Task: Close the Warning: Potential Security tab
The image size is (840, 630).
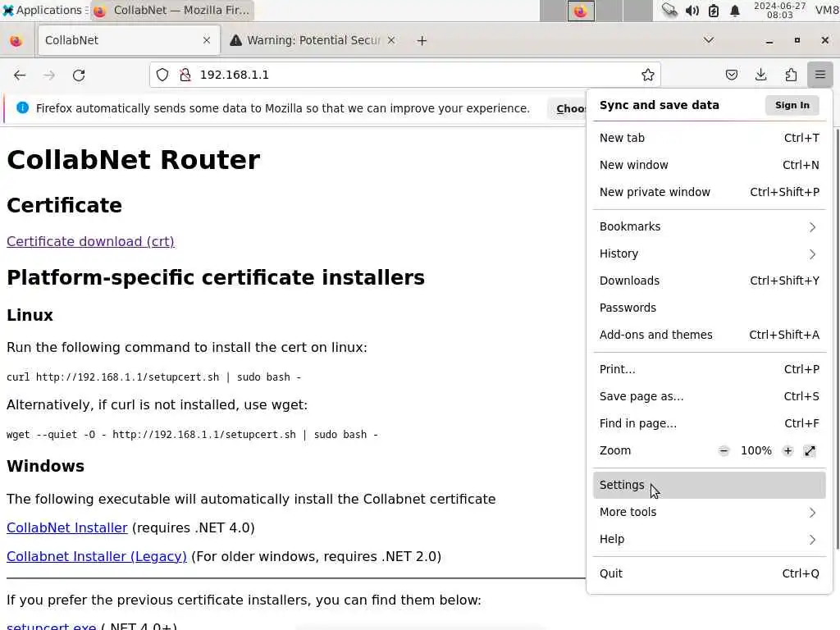Action: [391, 40]
